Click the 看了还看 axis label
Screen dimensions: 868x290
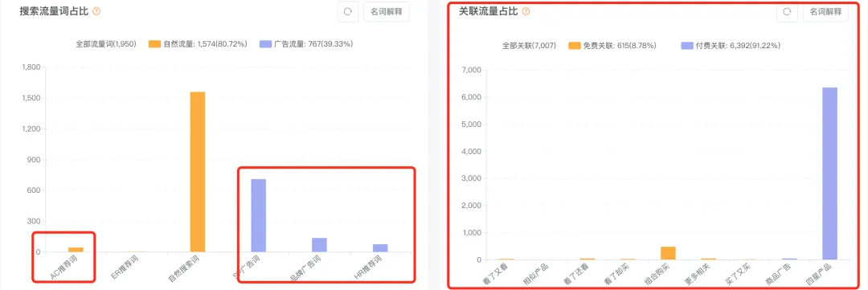pyautogui.click(x=577, y=275)
